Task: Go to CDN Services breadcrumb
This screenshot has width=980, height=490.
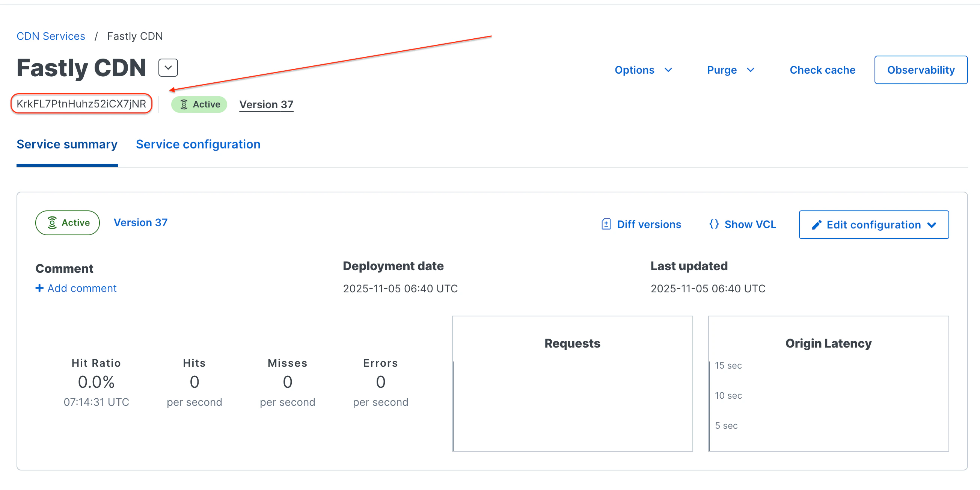Action: 51,36
